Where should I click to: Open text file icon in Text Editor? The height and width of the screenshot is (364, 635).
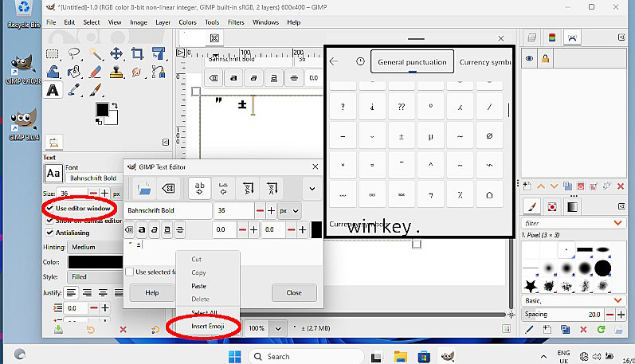coord(143,189)
